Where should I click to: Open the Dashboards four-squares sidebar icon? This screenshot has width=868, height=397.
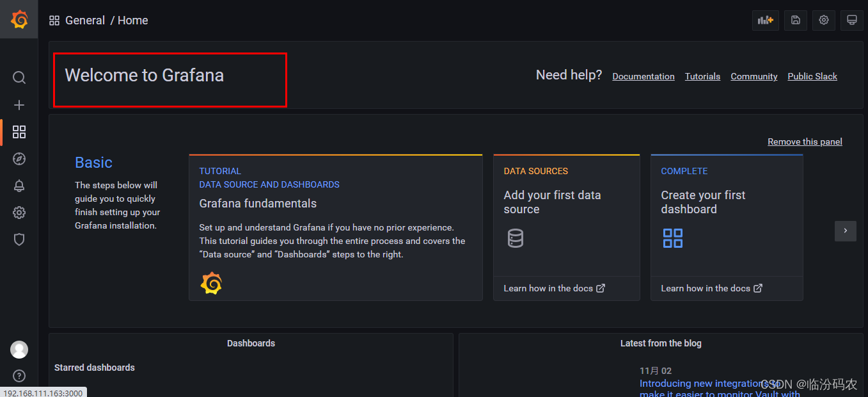tap(19, 132)
